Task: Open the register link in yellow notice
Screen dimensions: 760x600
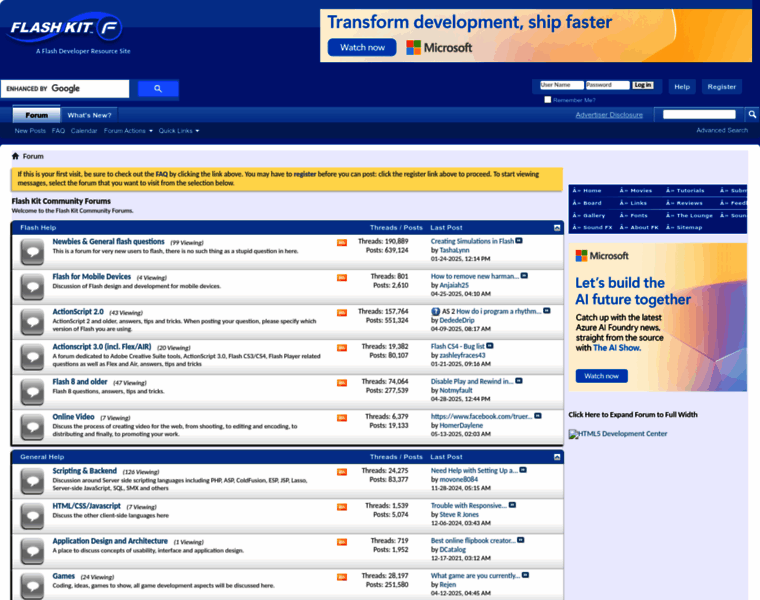Action: click(x=305, y=174)
